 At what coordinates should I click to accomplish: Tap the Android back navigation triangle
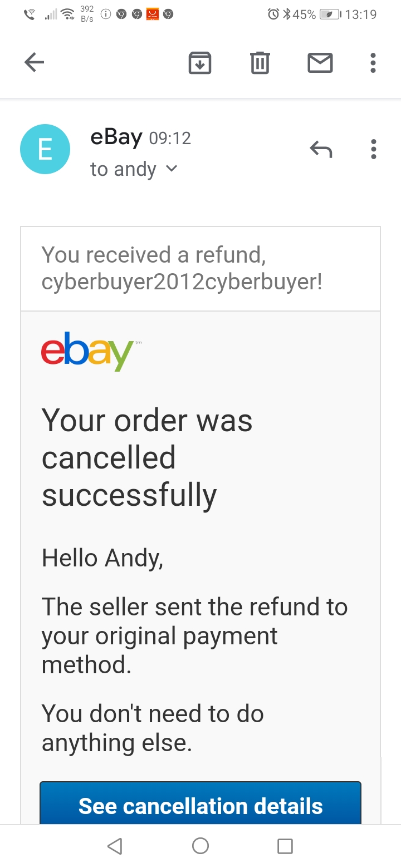pyautogui.click(x=115, y=846)
